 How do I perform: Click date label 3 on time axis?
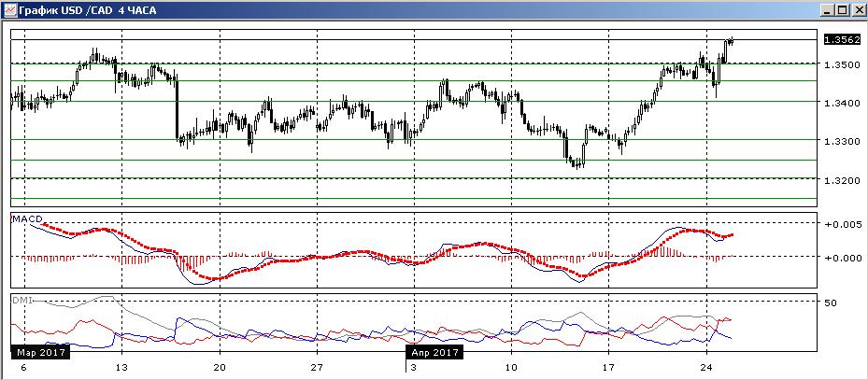coord(414,367)
